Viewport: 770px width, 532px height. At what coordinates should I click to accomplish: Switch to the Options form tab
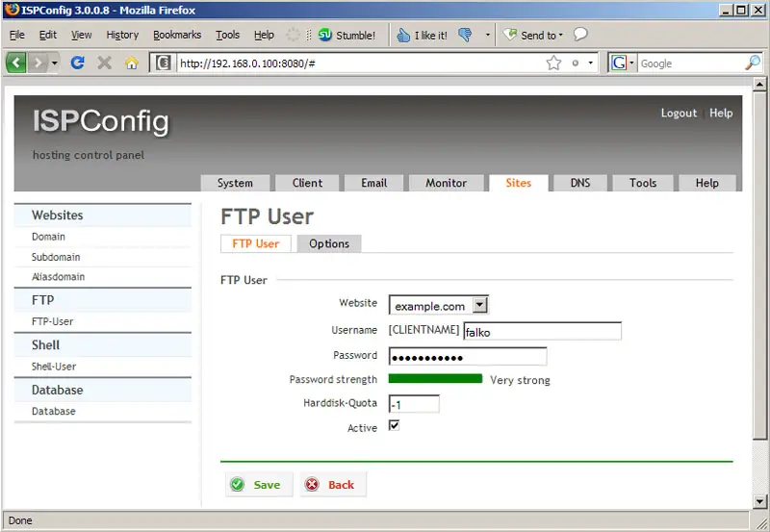tap(329, 244)
